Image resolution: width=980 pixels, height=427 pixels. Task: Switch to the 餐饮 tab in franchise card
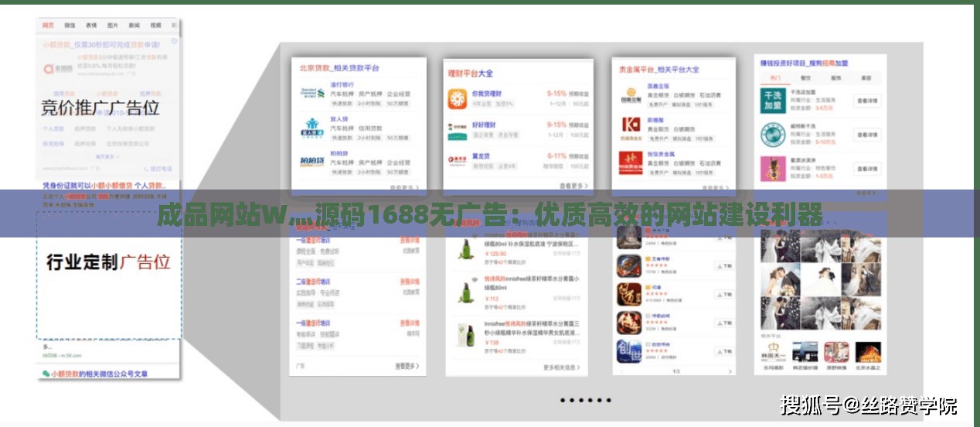805,77
